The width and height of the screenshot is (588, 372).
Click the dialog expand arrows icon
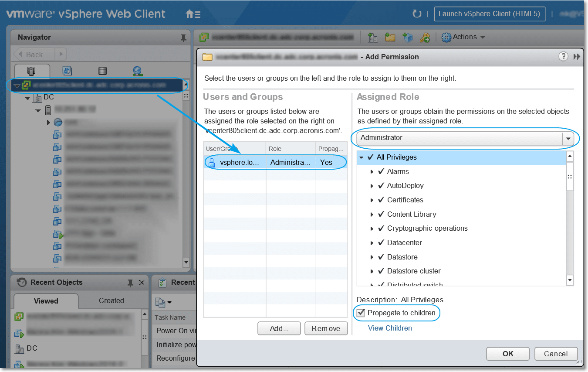577,57
